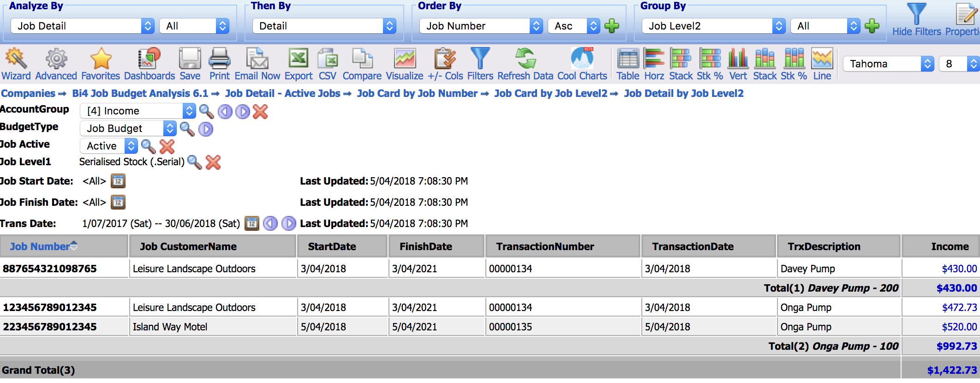The image size is (980, 383).
Task: Select vertical Stack chart
Action: click(x=765, y=65)
